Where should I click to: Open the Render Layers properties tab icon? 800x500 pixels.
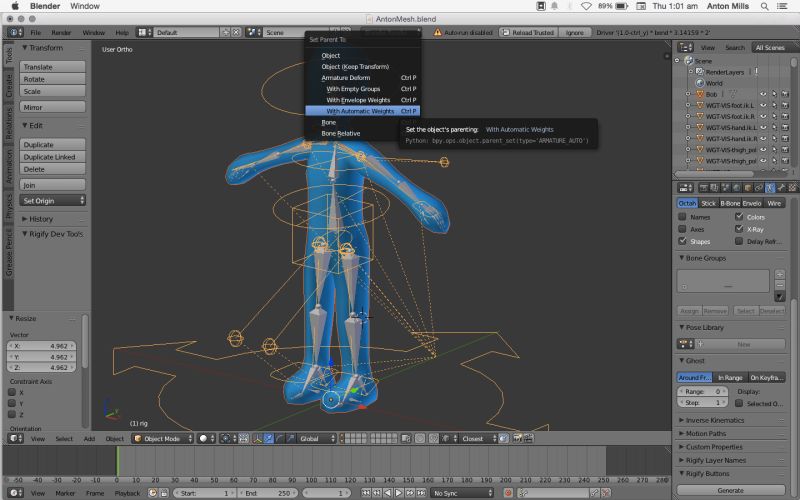(x=714, y=188)
